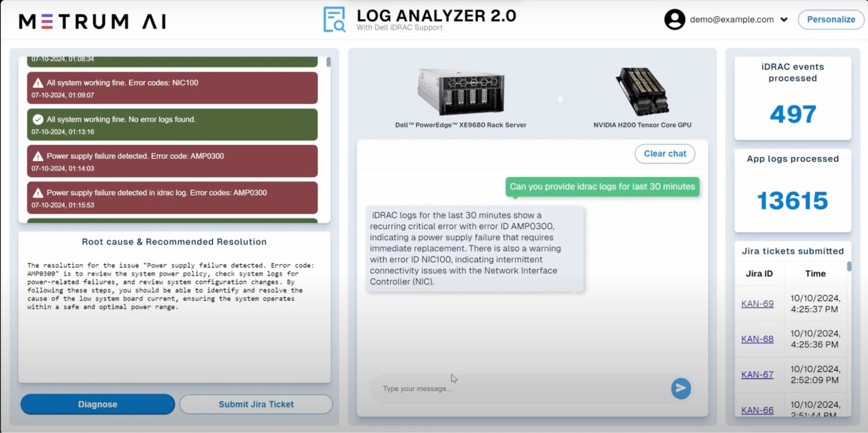Viewport: 868px width, 433px height.
Task: Click the NVIDIA H200 GPU image
Action: (x=642, y=91)
